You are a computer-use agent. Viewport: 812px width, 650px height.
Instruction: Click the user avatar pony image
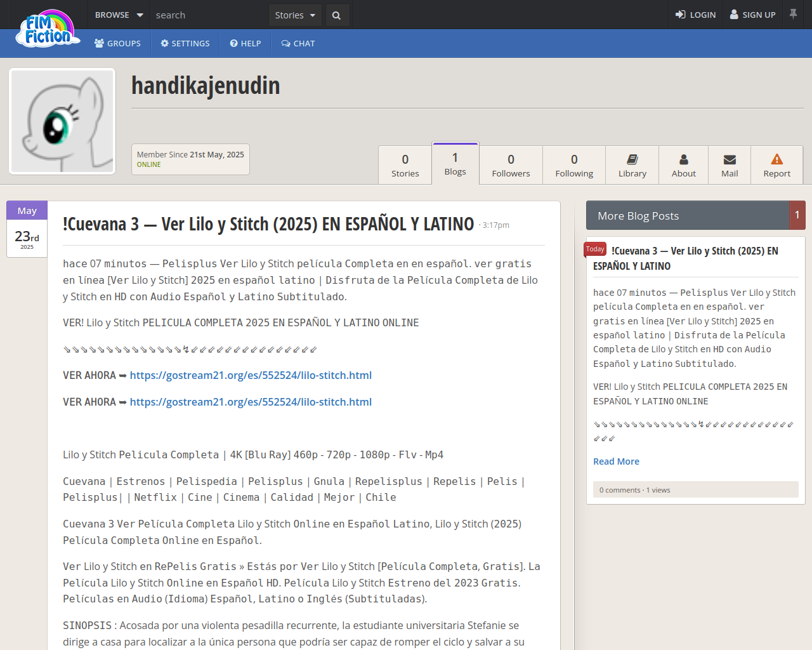click(62, 121)
